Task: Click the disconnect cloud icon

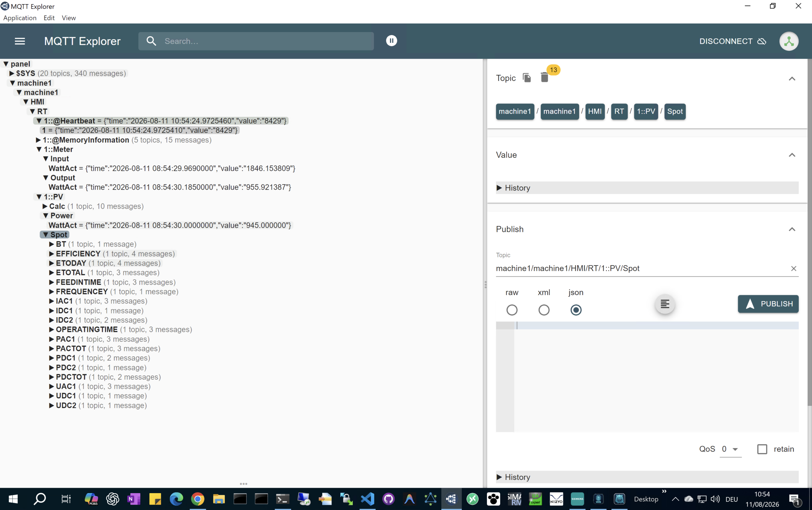Action: (762, 41)
